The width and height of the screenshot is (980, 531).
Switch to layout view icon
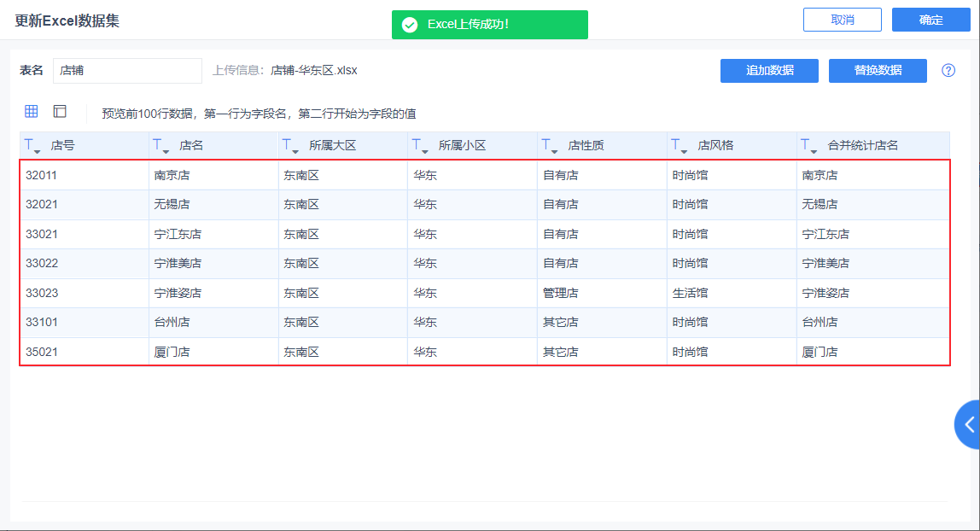(60, 111)
